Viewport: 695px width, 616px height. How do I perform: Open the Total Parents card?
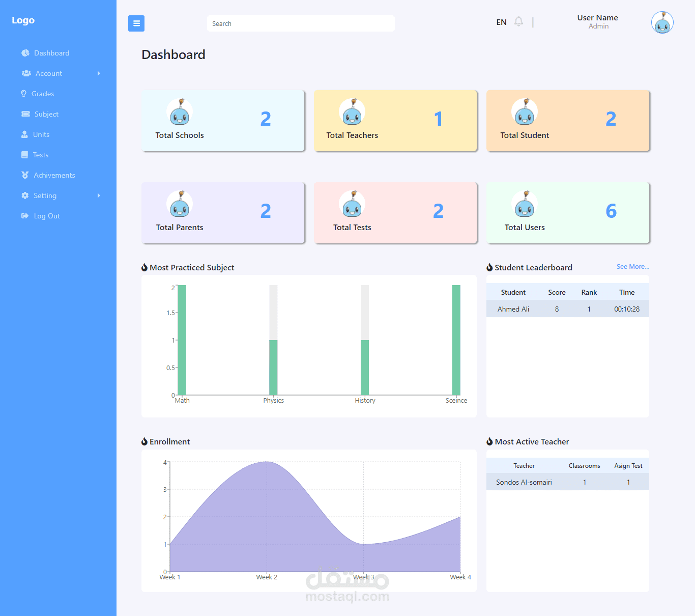223,213
